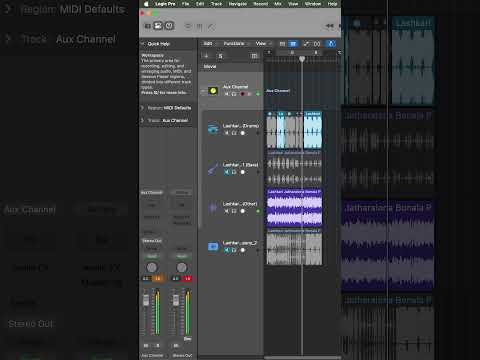The image size is (480, 360).
Task: Open Smart Controls from the control bar
Action: (188, 26)
